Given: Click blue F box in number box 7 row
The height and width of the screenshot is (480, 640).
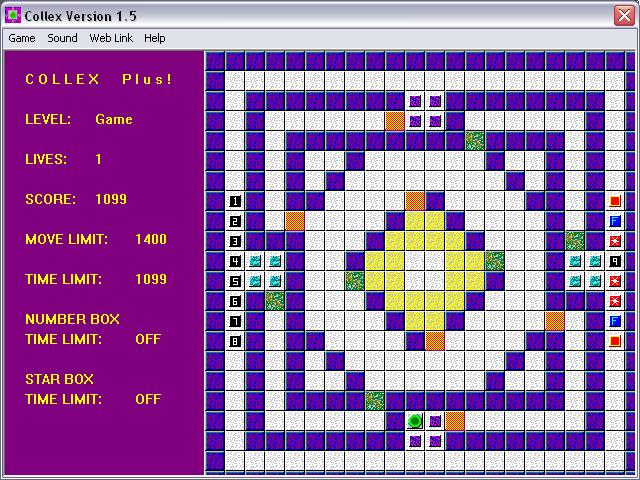Looking at the screenshot, I should [x=615, y=321].
